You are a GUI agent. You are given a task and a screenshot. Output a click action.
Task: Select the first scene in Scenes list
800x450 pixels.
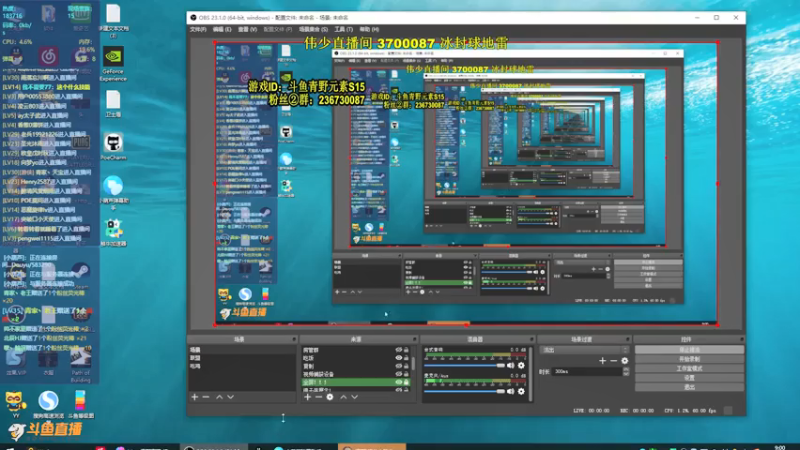coord(242,350)
